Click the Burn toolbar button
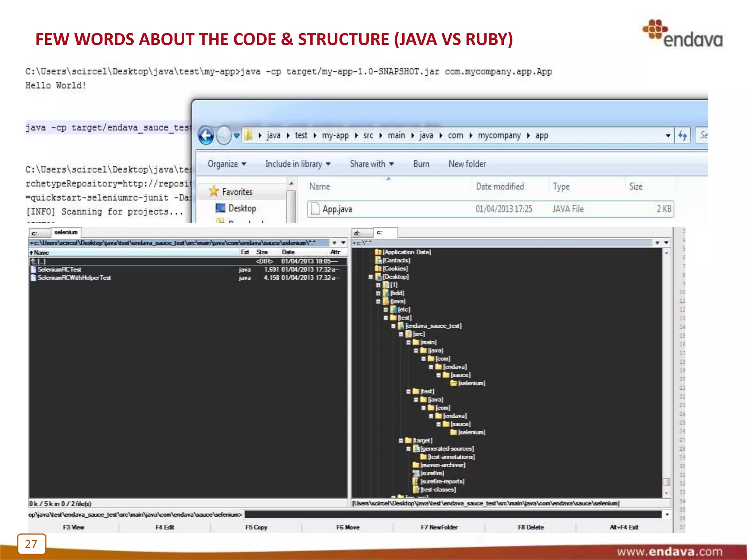The width and height of the screenshot is (747, 560). point(421,164)
